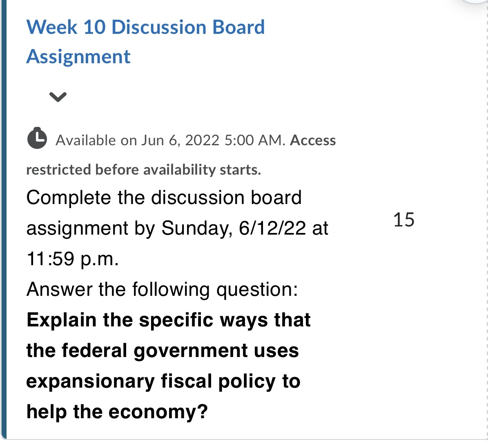The image size is (488, 448).
Task: Collapse the assignment description using the chevron
Action: click(58, 97)
